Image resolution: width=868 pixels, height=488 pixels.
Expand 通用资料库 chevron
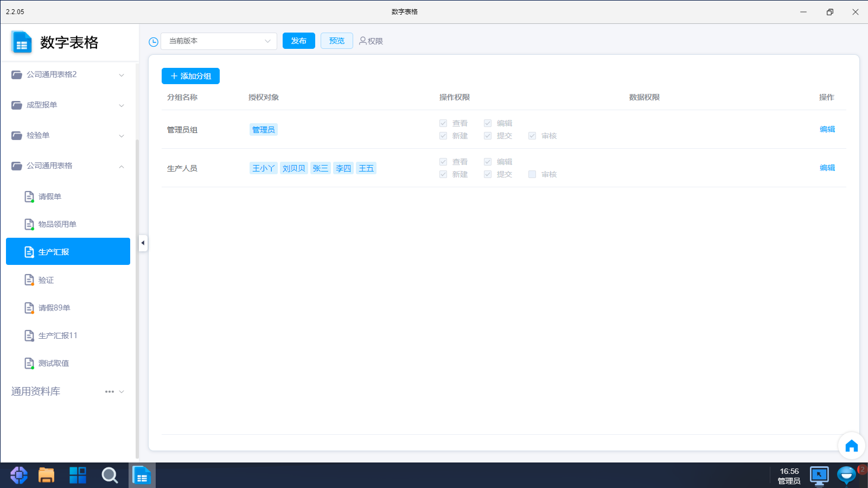(x=122, y=392)
